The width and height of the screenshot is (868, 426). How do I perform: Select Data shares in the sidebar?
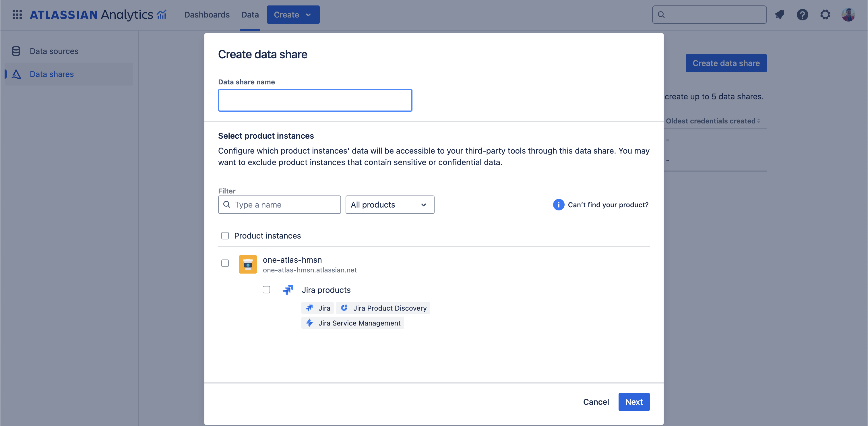[69, 74]
